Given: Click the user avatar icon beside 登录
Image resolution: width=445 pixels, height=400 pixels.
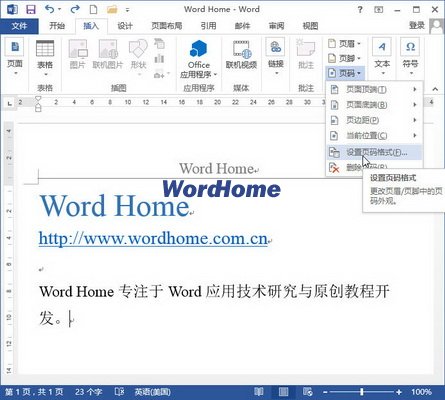Looking at the screenshot, I should (x=437, y=26).
